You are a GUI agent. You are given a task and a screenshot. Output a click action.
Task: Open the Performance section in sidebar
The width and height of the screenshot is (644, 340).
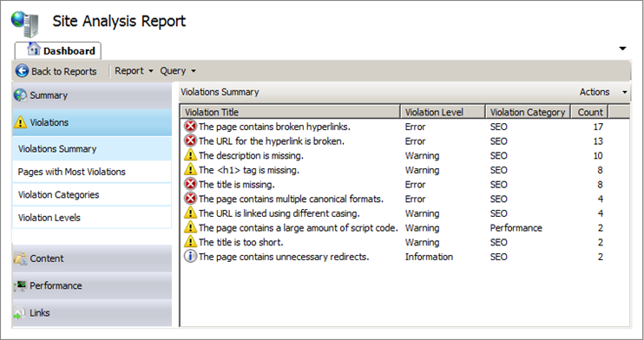tap(92, 285)
